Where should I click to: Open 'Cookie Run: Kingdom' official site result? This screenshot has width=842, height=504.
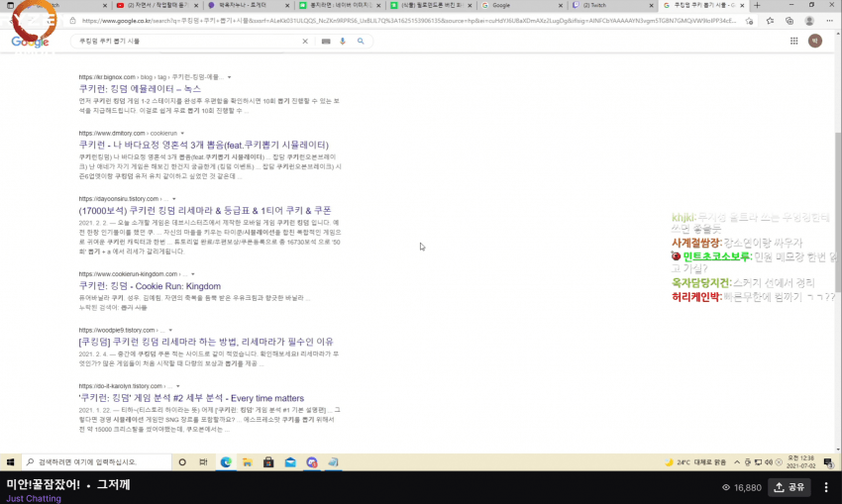(150, 286)
